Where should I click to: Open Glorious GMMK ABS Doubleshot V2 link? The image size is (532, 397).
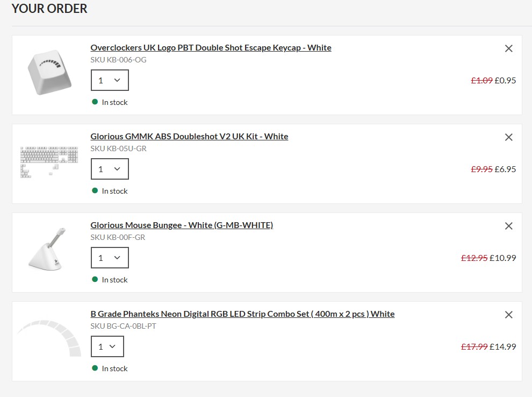[x=189, y=136]
